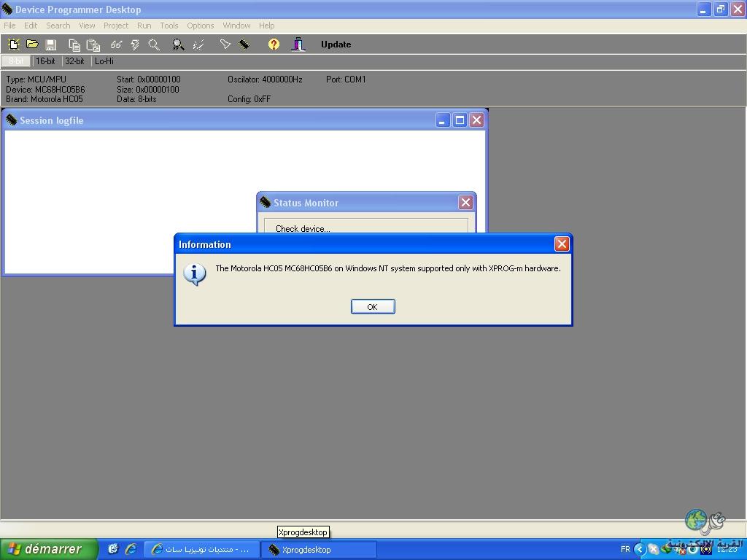Screen dimensions: 747x560
Task: Close the Information dialog with red X
Action: (562, 244)
